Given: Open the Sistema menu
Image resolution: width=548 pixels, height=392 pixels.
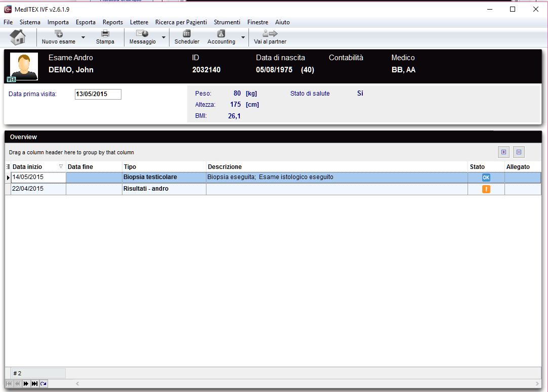Looking at the screenshot, I should point(30,22).
